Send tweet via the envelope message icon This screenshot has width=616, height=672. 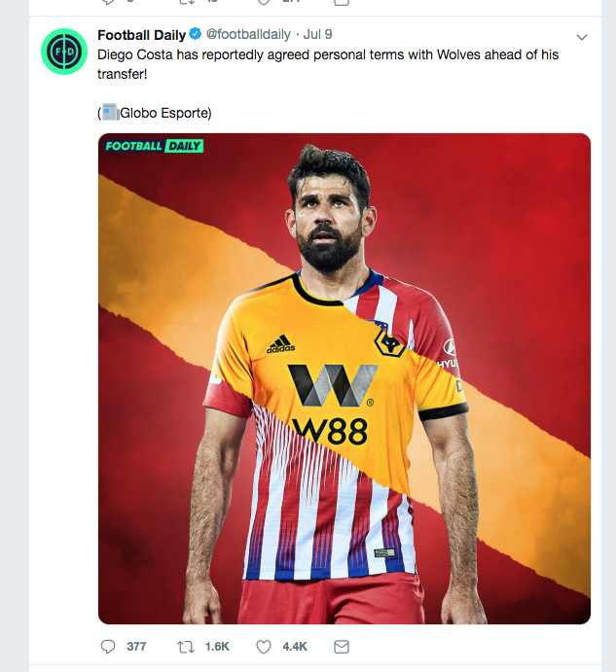coord(341,646)
